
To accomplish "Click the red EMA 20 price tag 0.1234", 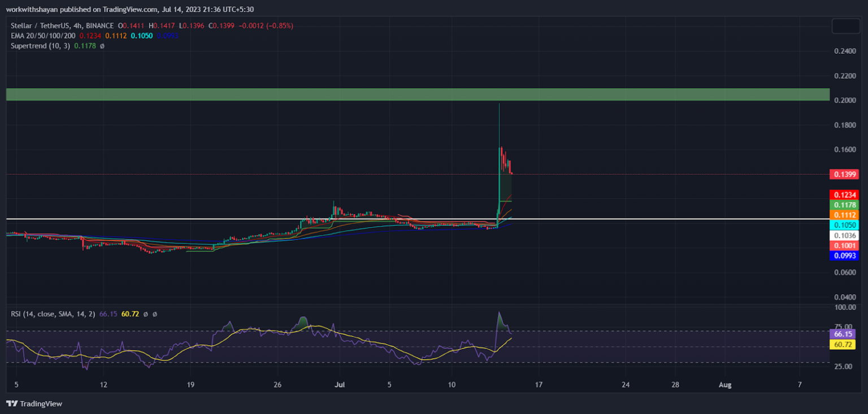I will (843, 195).
